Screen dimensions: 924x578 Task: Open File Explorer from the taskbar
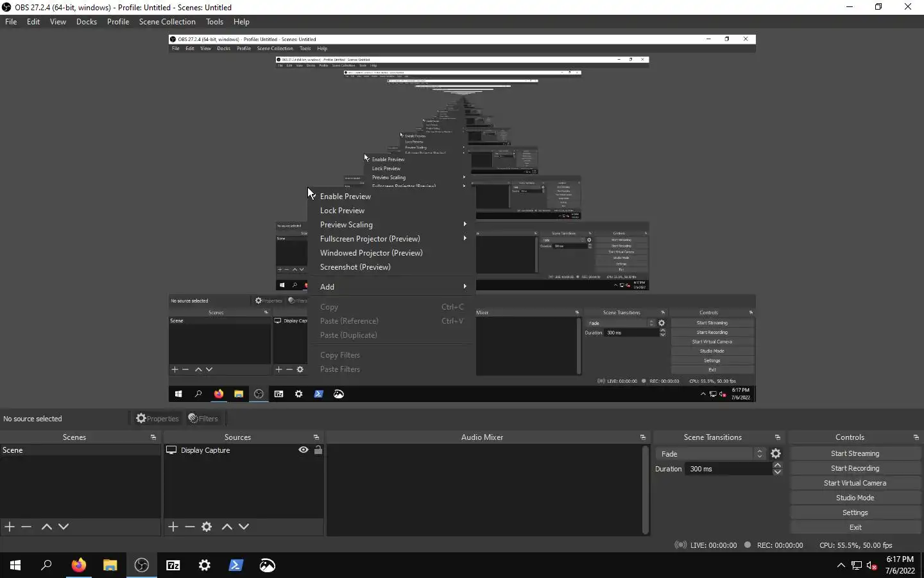[x=110, y=565]
